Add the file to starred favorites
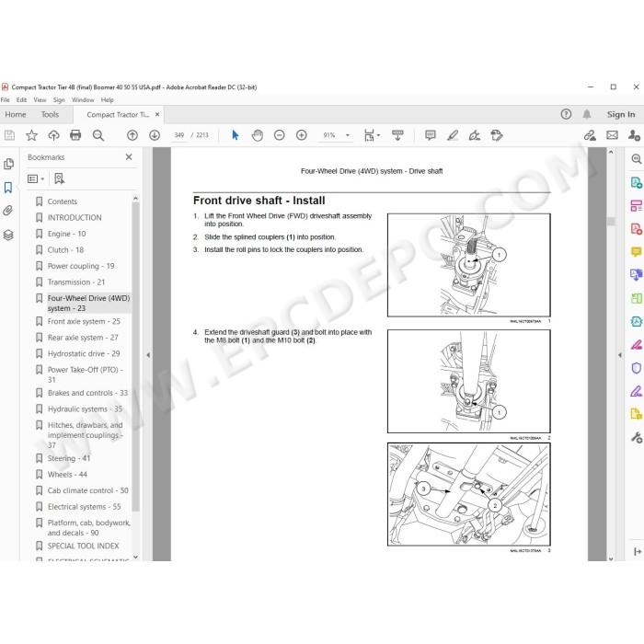 31,135
